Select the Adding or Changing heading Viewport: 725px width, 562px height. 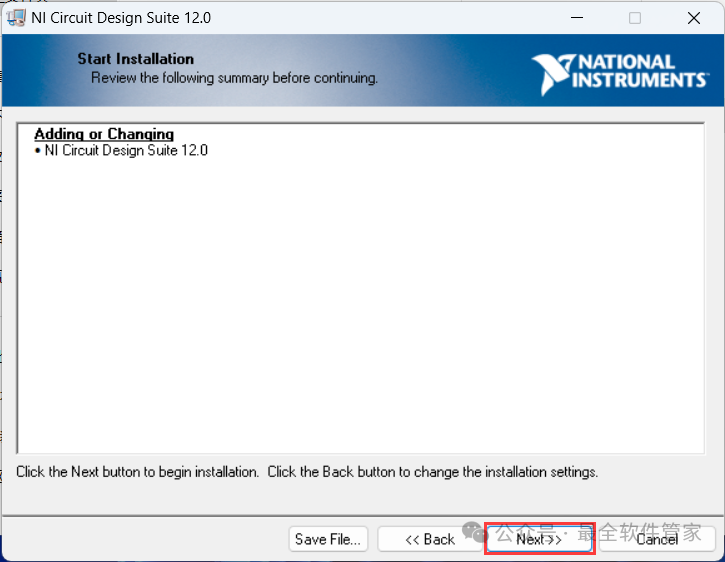click(x=104, y=134)
